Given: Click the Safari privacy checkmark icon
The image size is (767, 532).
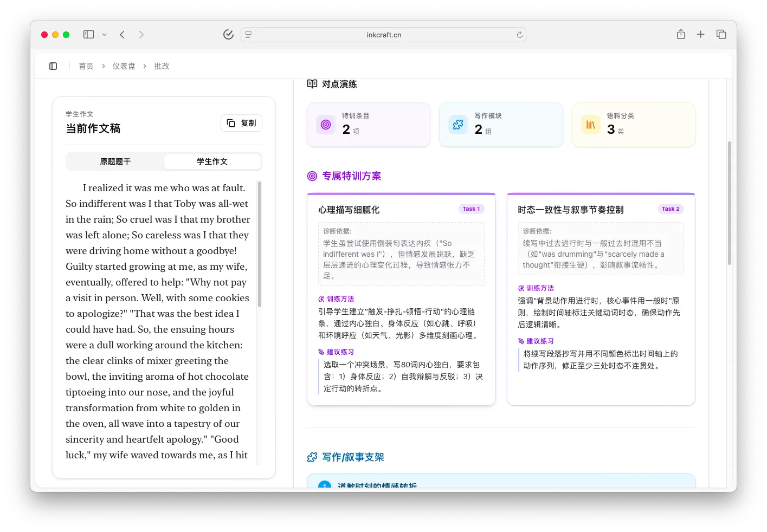Looking at the screenshot, I should [228, 34].
